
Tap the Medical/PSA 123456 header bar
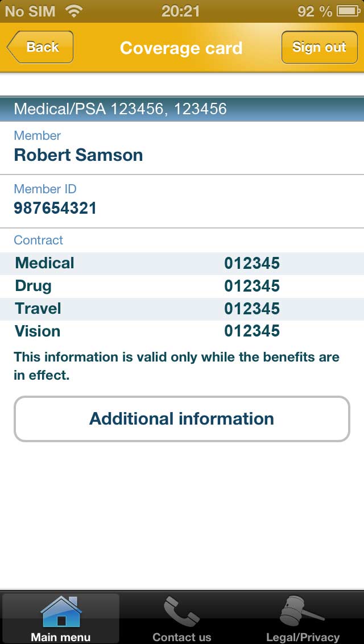pyautogui.click(x=182, y=109)
